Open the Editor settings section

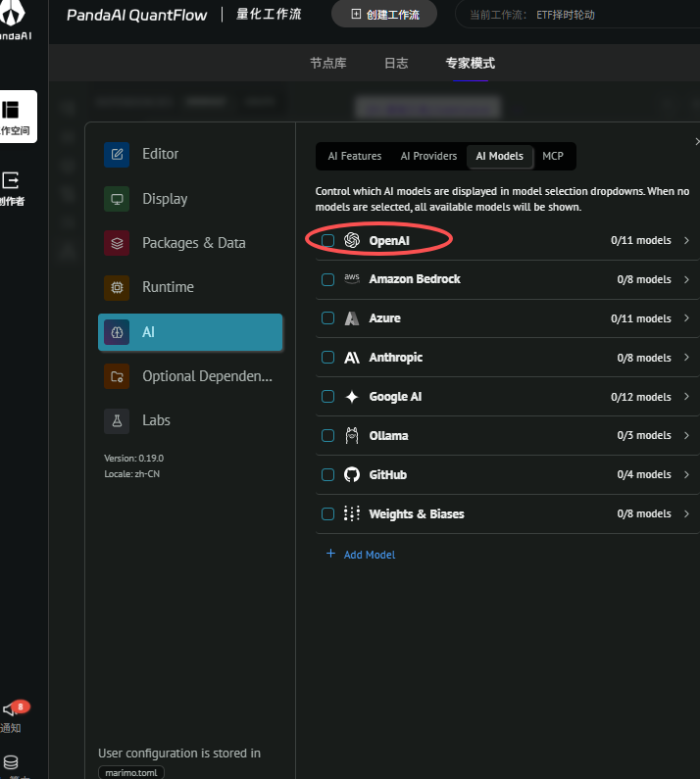pyautogui.click(x=190, y=155)
